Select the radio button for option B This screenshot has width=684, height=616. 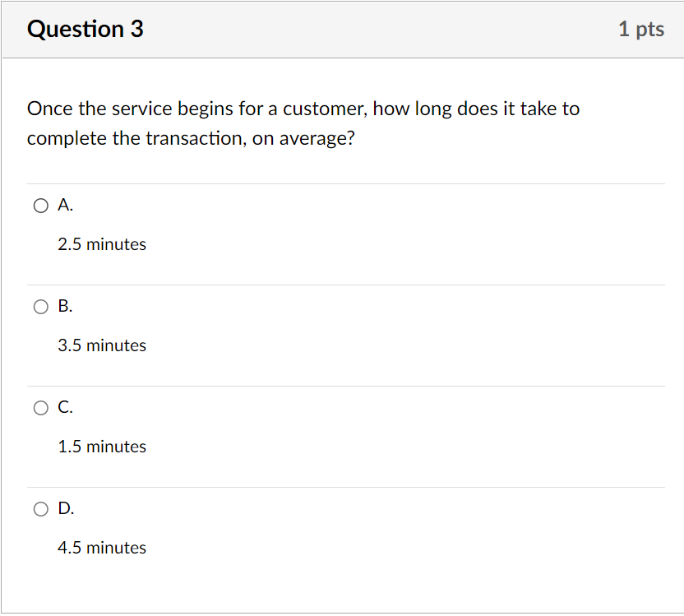40,307
